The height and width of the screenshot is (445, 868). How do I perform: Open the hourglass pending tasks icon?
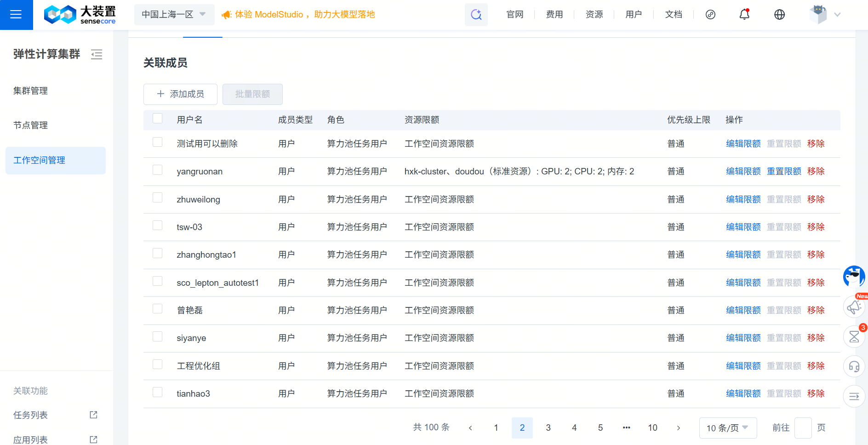click(854, 337)
